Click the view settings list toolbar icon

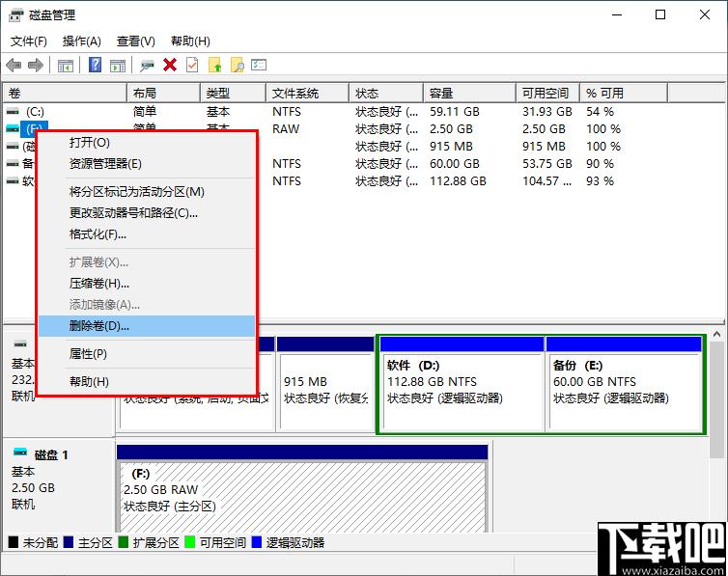[x=259, y=65]
